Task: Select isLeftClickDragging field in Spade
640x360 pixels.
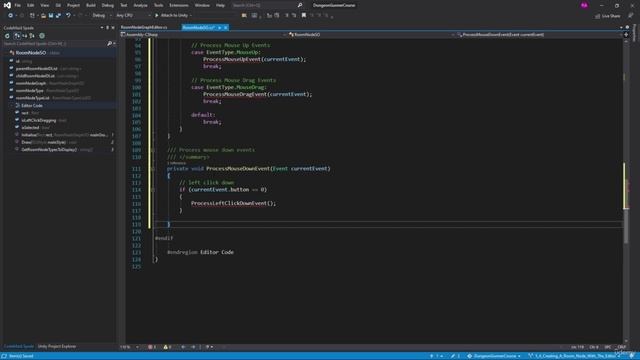Action: coord(39,120)
